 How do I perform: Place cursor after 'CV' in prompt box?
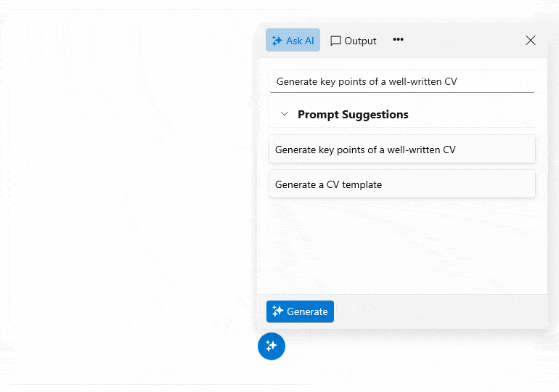tap(458, 81)
